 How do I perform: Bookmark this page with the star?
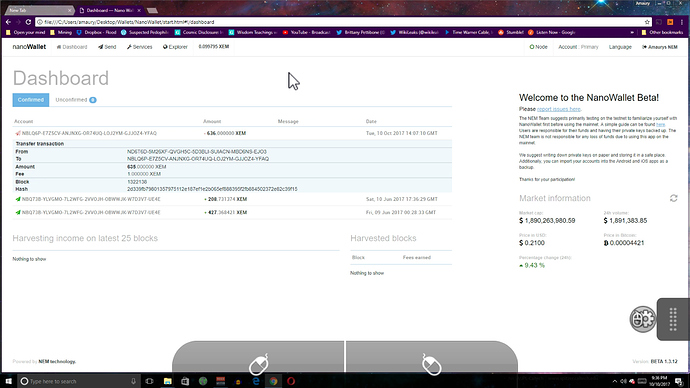click(x=647, y=22)
